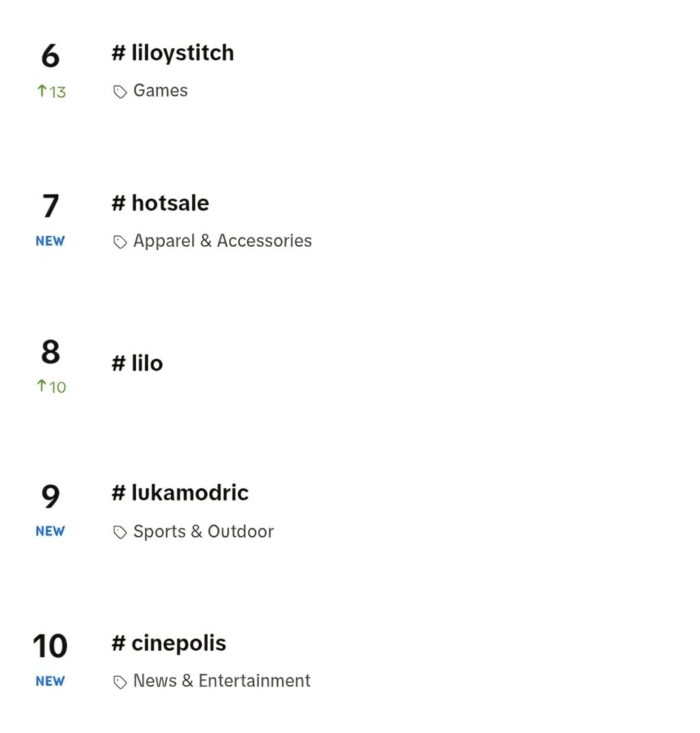Image resolution: width=700 pixels, height=733 pixels.
Task: Click the rank number 8
Action: [51, 351]
